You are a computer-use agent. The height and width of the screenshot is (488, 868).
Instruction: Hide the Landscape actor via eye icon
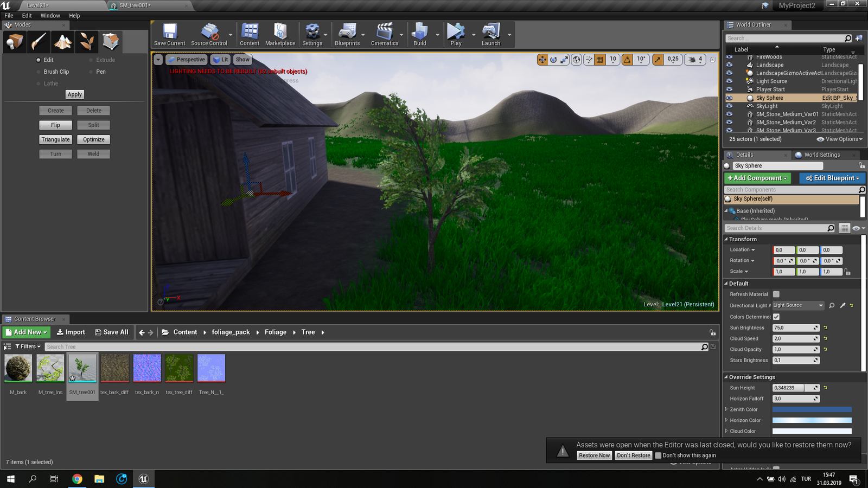point(729,65)
